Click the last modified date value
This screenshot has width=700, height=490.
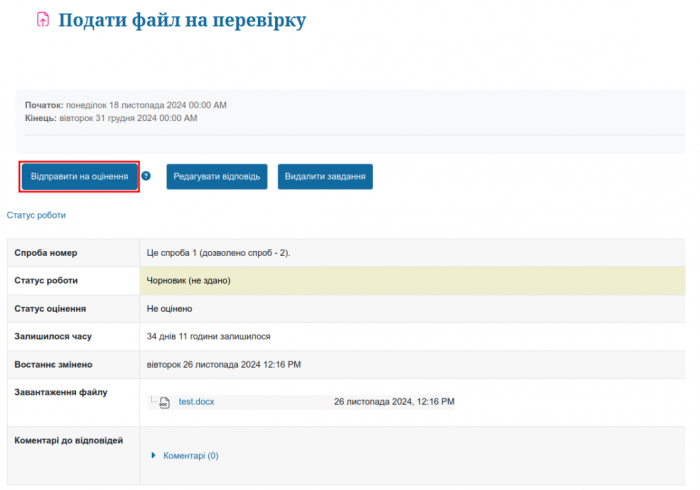pos(223,364)
